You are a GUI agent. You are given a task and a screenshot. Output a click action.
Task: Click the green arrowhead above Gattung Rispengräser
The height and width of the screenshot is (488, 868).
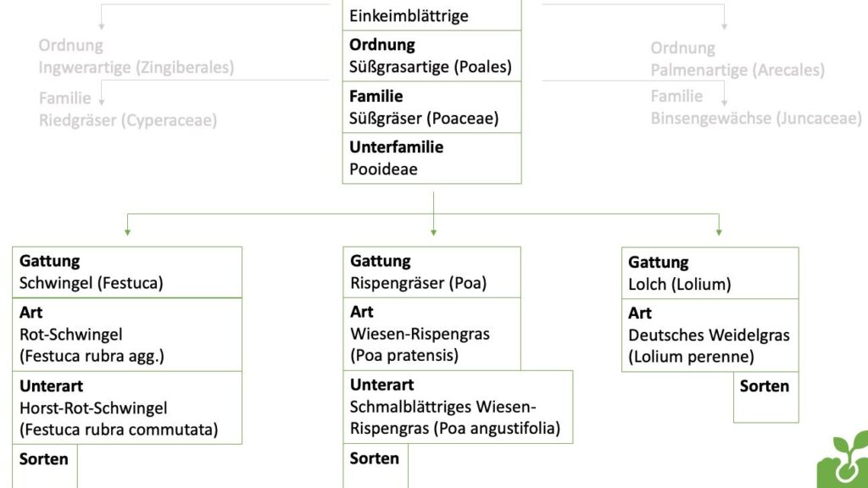tap(433, 230)
